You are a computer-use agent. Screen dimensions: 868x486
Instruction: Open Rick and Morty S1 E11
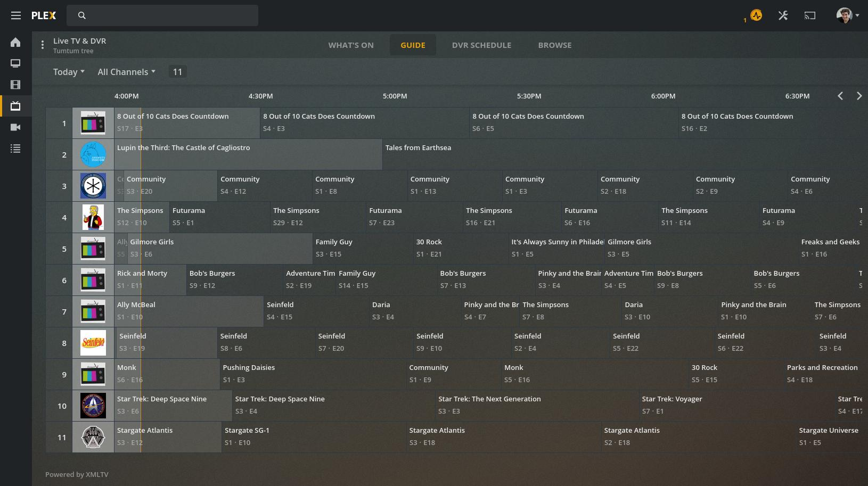click(x=150, y=280)
